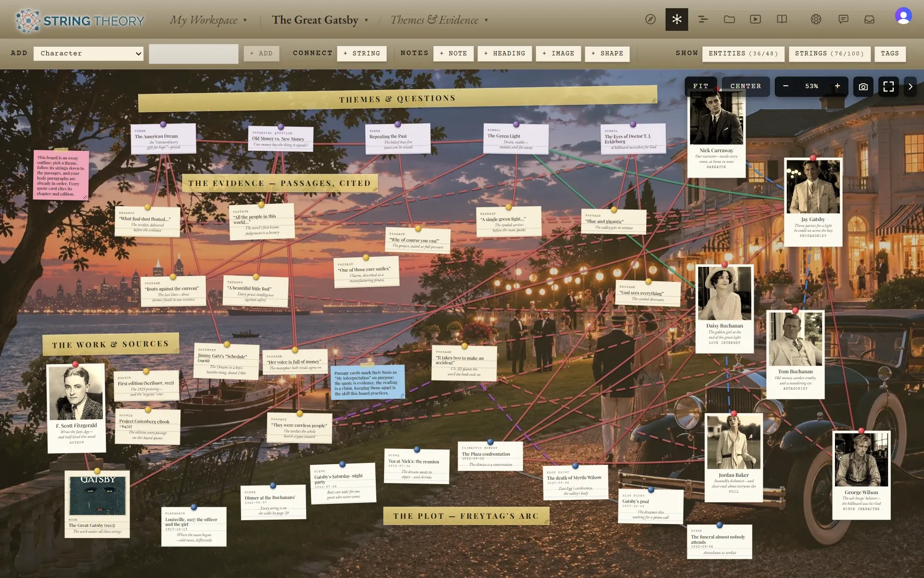Open the entity type Character dropdown
This screenshot has width=924, height=578.
click(89, 53)
